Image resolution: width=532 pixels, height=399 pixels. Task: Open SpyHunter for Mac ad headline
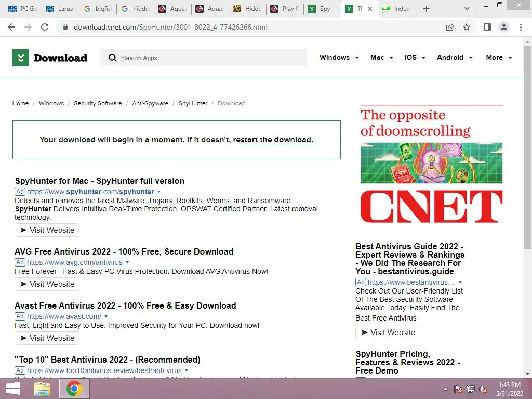coord(99,181)
